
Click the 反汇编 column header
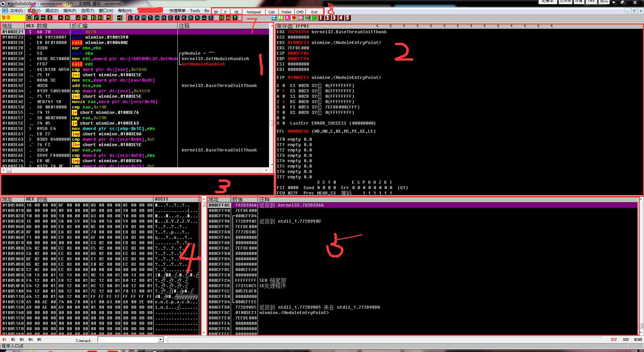(x=124, y=26)
